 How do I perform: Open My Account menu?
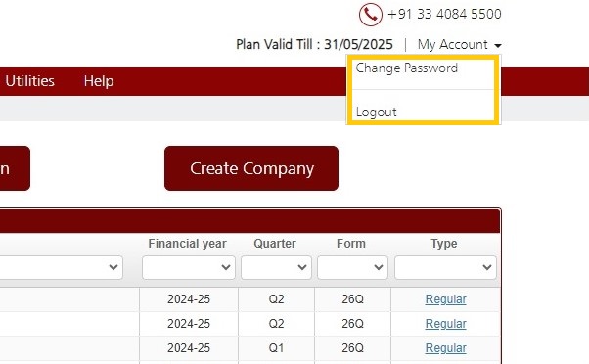(459, 45)
